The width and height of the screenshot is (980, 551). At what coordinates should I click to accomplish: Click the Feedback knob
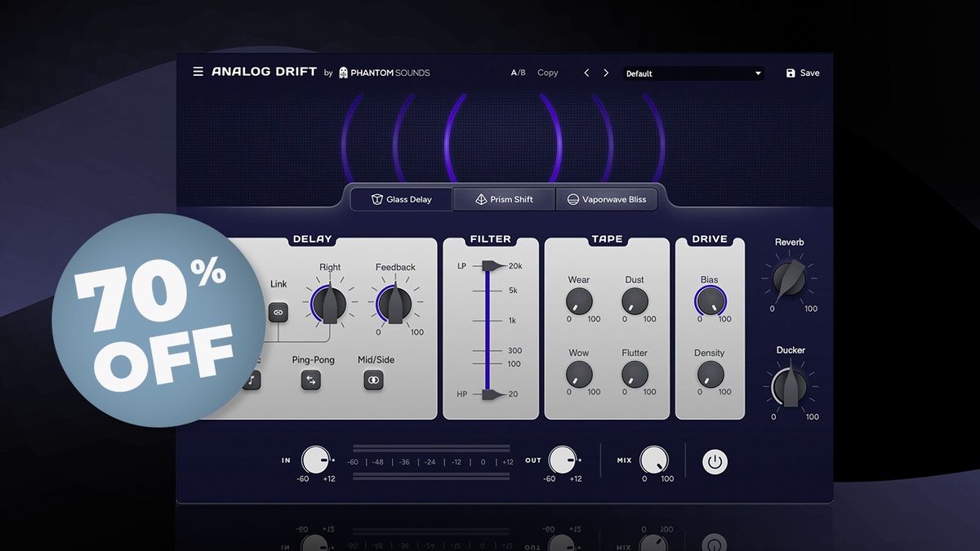tap(395, 304)
